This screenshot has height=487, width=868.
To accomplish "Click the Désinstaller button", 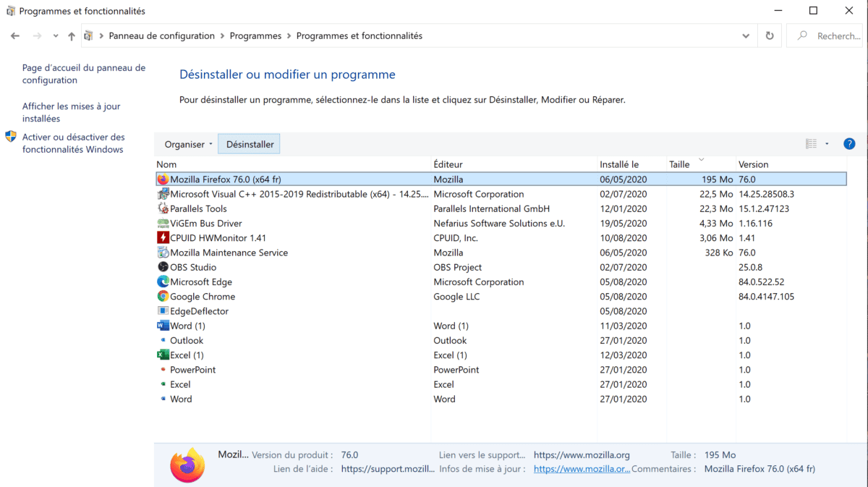I will click(x=250, y=144).
